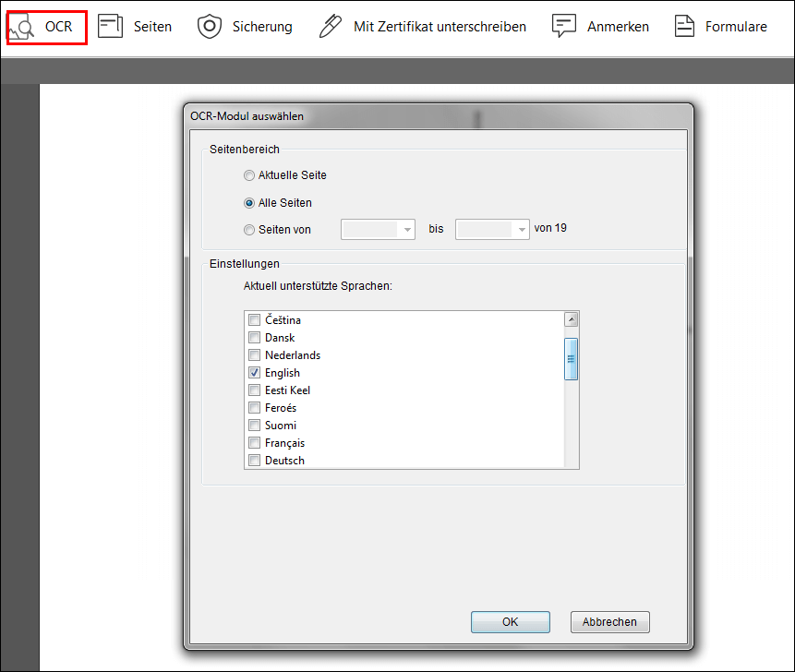This screenshot has width=795, height=672.
Task: Open the Anmerken comment icon
Action: point(564,26)
